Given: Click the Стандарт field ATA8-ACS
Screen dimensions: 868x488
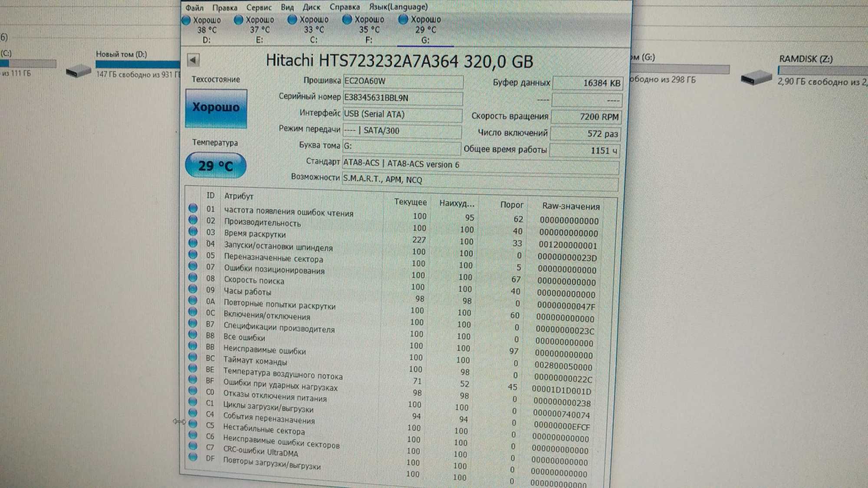Looking at the screenshot, I should pos(480,164).
